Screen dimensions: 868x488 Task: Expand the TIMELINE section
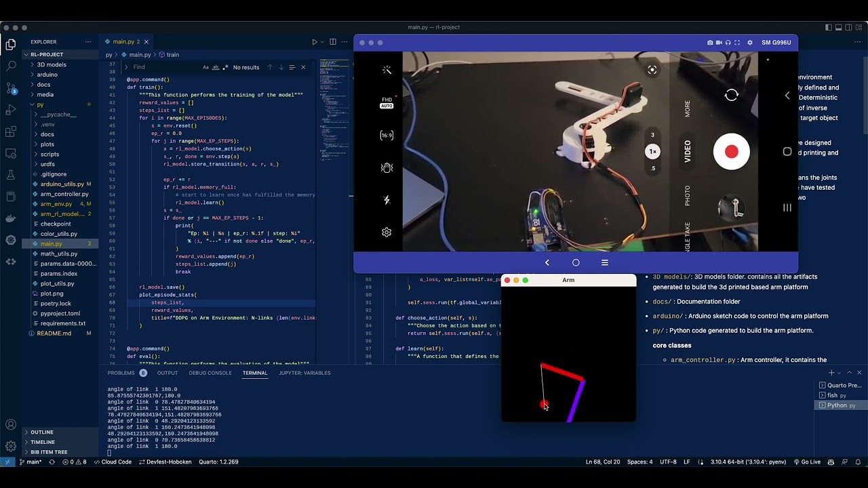point(61,442)
